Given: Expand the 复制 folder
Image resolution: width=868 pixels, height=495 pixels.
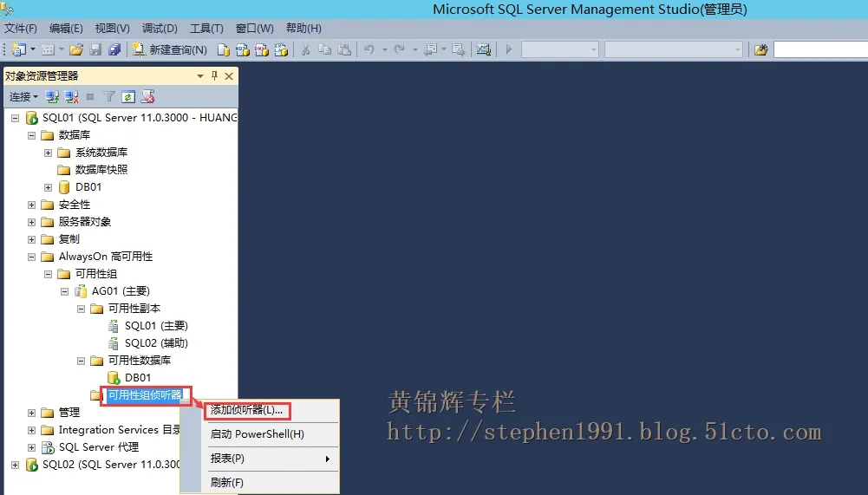Looking at the screenshot, I should 31,240.
